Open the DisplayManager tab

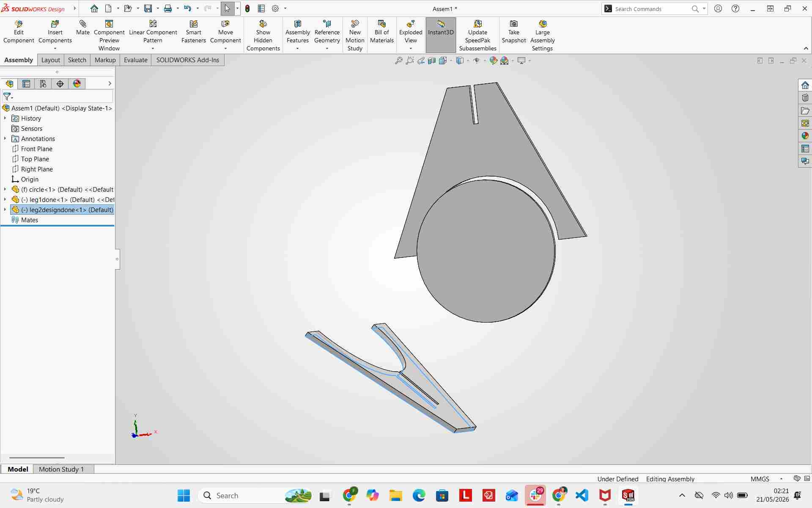(x=77, y=84)
